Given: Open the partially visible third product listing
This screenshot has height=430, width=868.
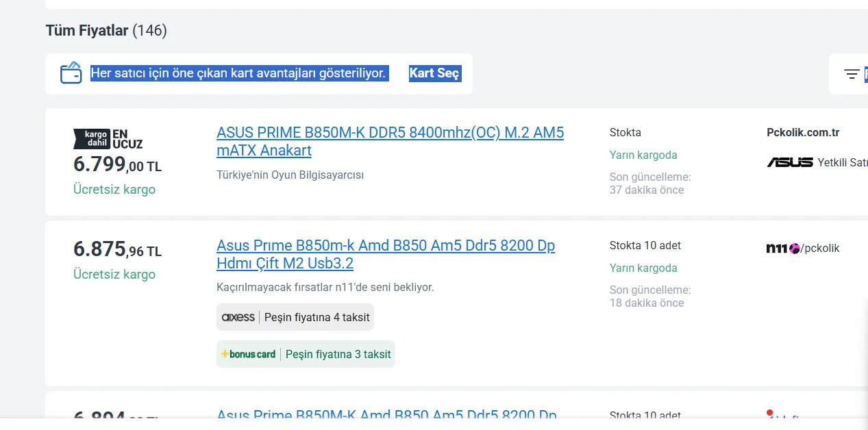Looking at the screenshot, I should [386, 414].
